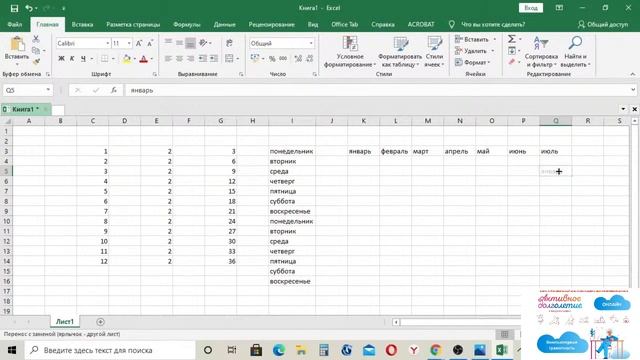Screen dimensions: 640x360
Task: Click the Paste (Вставить) clipboard icon
Action: tap(17, 44)
